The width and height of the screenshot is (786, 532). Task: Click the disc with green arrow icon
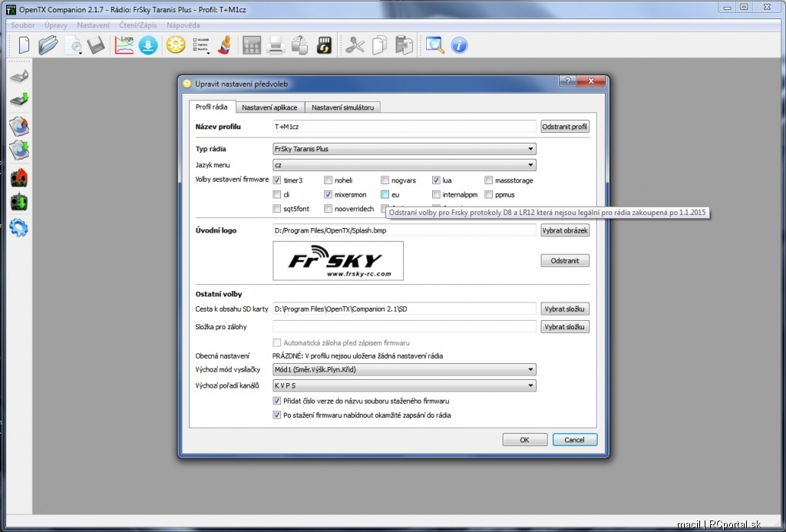pos(19,150)
